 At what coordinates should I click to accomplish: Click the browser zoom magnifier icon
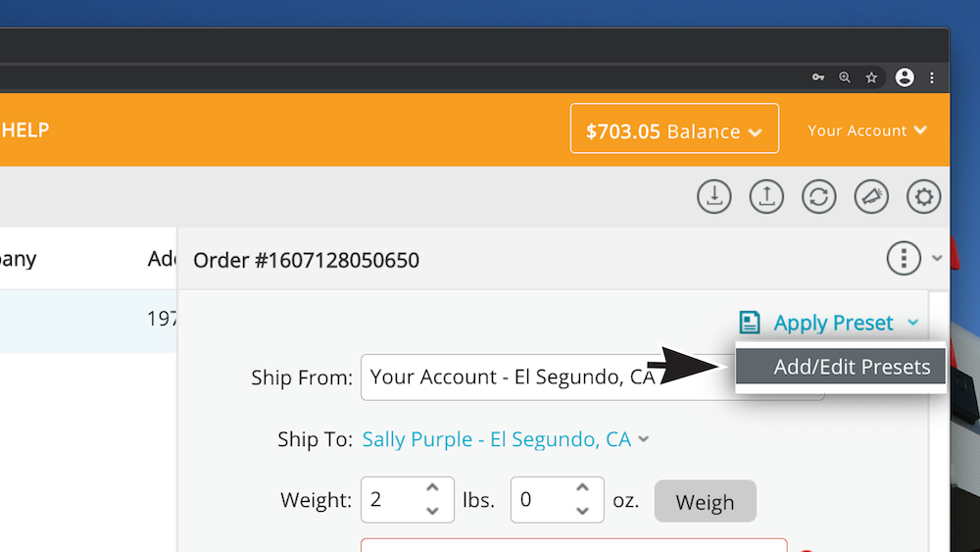click(845, 77)
